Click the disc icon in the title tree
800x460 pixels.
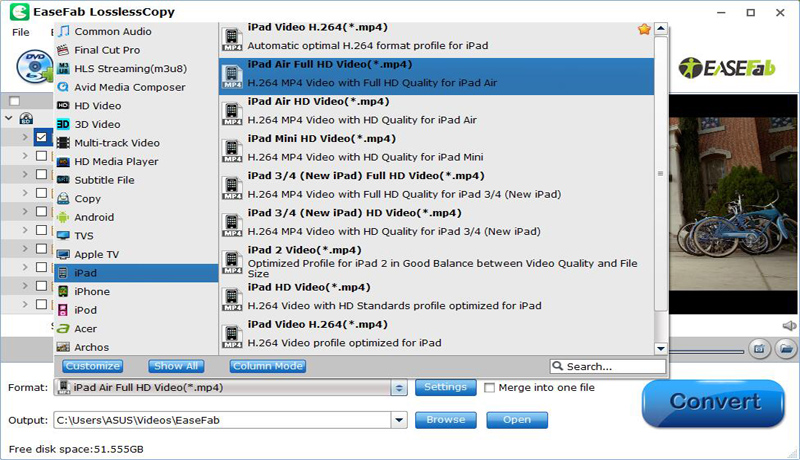(x=26, y=119)
